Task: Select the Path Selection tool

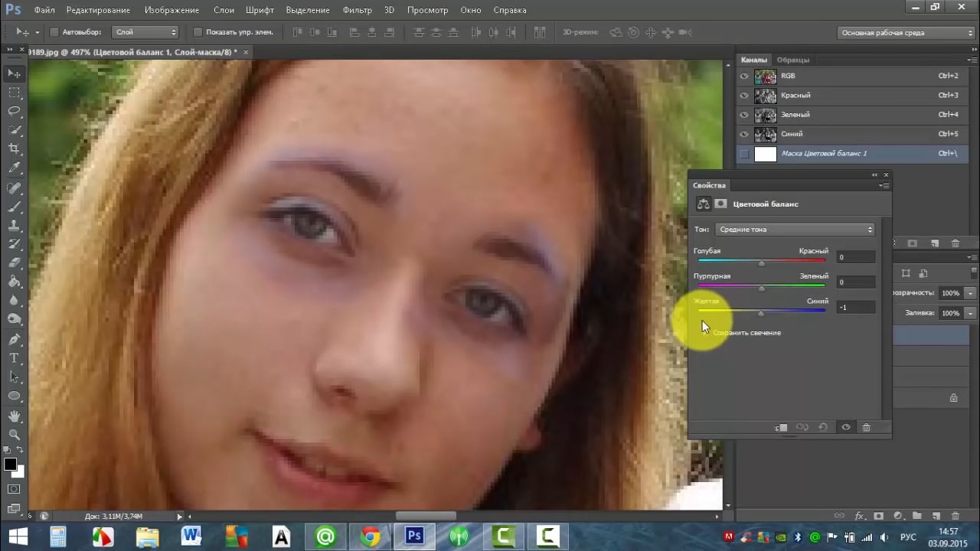Action: click(x=15, y=377)
